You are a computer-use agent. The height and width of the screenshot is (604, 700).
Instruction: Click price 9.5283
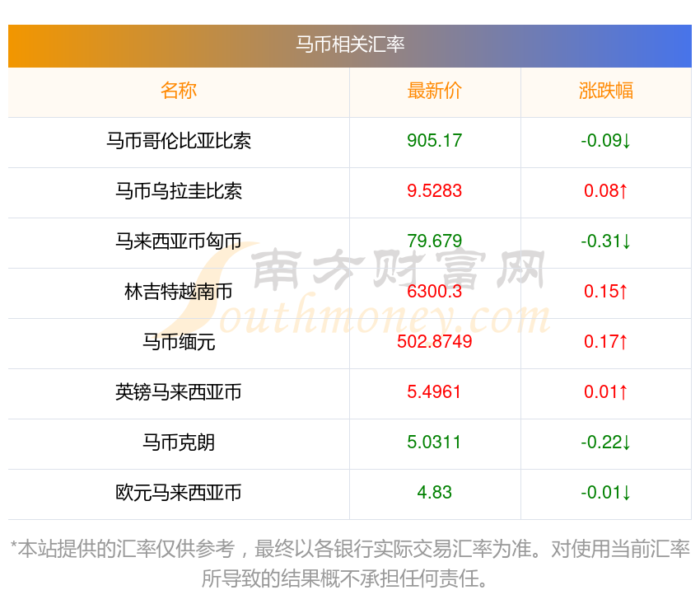tap(434, 191)
